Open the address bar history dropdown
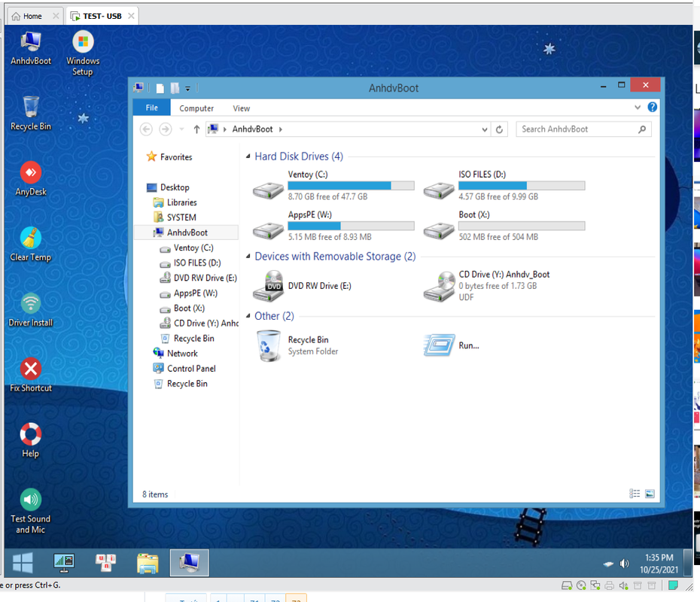Viewport: 700px width, 602px height. point(485,129)
